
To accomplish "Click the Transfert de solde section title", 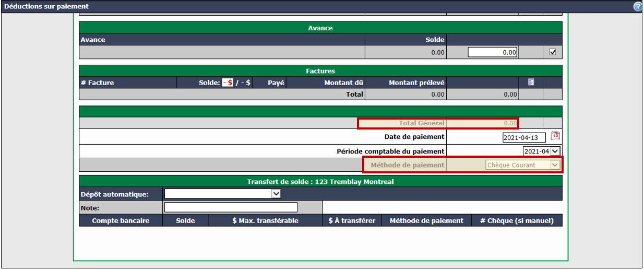I will point(320,182).
